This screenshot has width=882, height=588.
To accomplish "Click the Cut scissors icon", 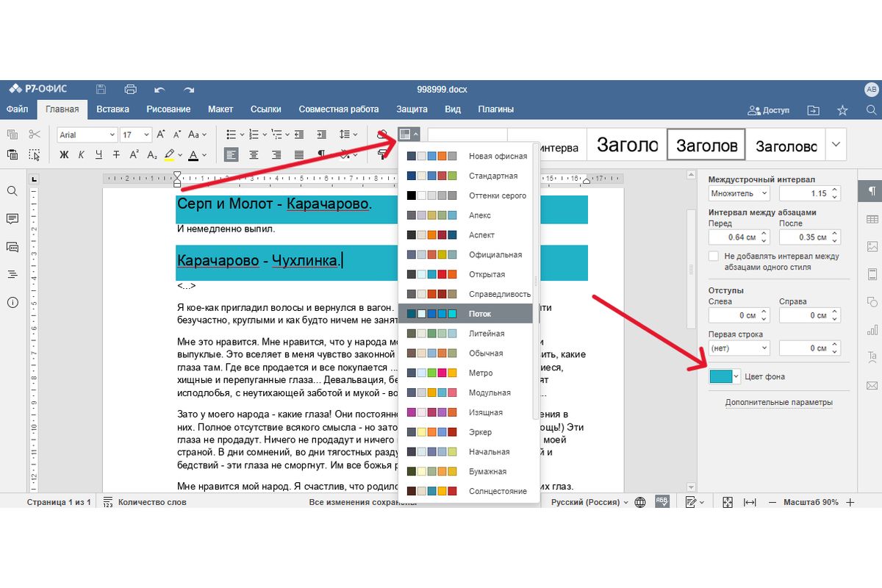I will [x=35, y=135].
